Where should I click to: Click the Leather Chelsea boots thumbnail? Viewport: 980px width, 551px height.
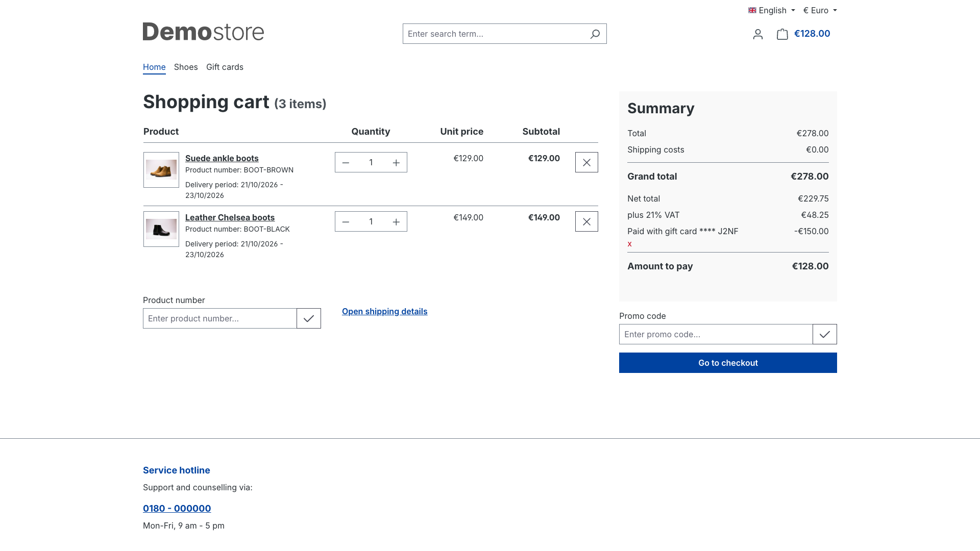[161, 229]
